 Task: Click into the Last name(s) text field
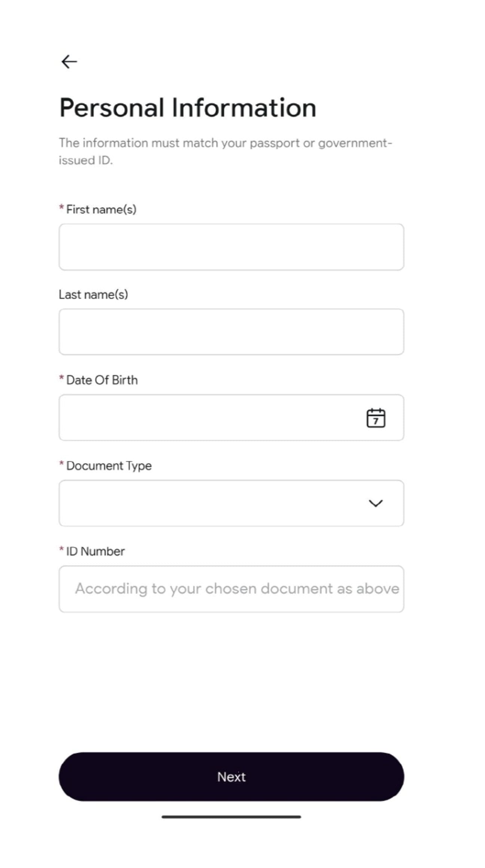click(x=231, y=332)
